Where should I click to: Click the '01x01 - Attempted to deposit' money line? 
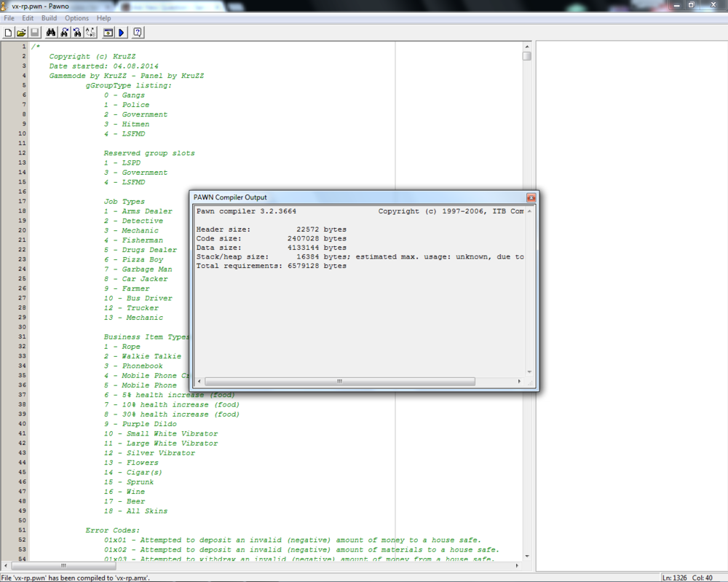[x=293, y=540]
